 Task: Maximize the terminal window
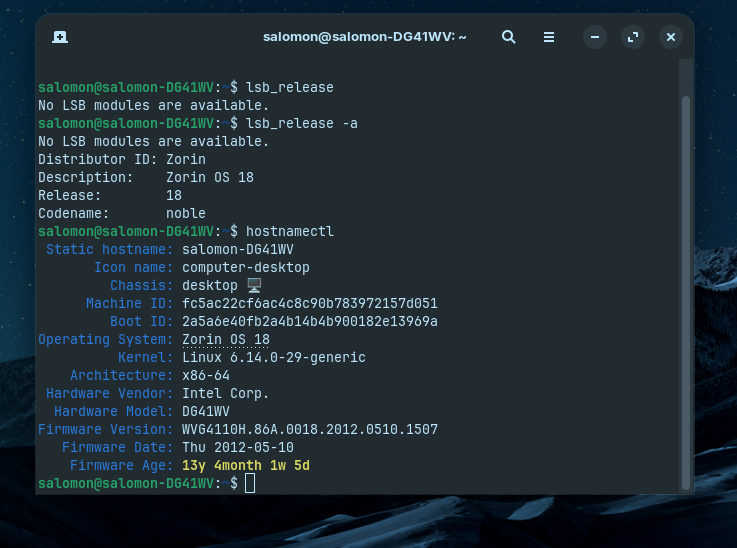[x=632, y=37]
